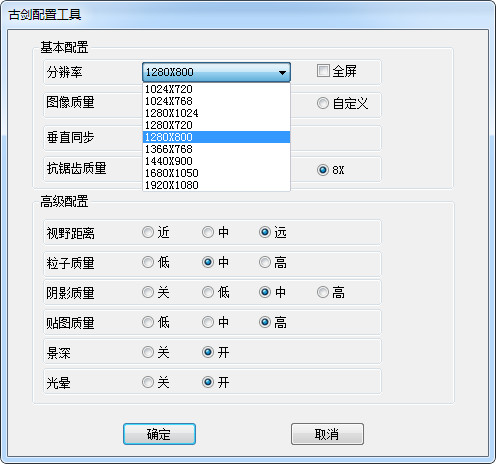Set 贴图质量 to 低
This screenshot has height=464, width=496.
(148, 322)
